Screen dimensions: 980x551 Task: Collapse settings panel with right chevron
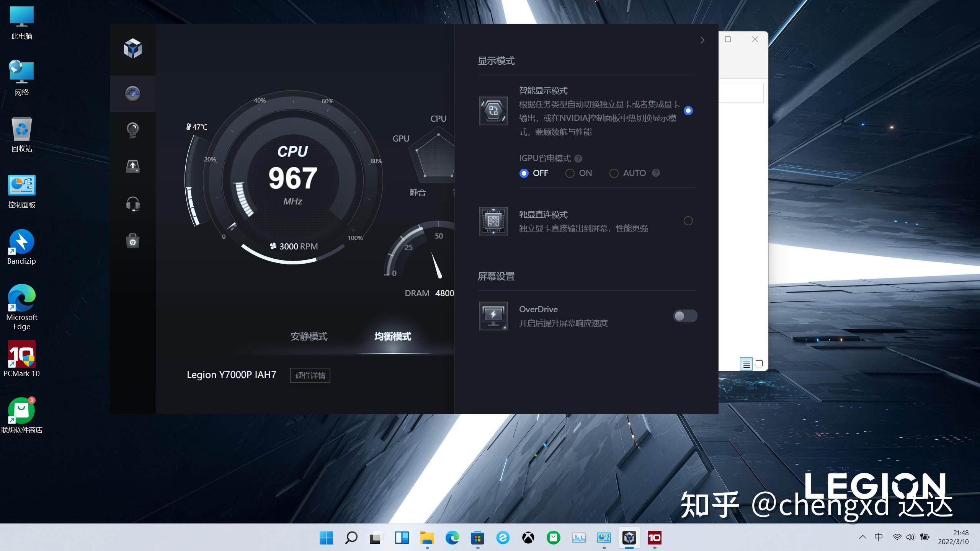pos(702,40)
